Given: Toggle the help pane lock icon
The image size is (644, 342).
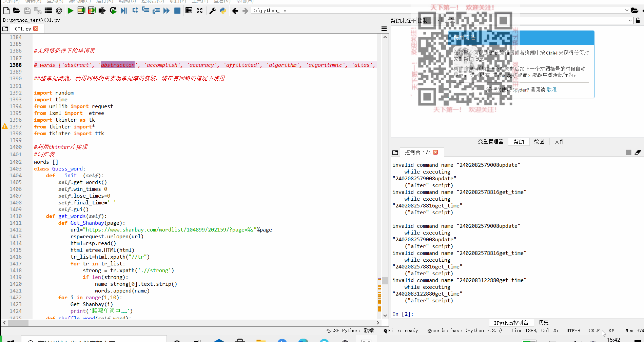Looking at the screenshot, I should pos(638,20).
